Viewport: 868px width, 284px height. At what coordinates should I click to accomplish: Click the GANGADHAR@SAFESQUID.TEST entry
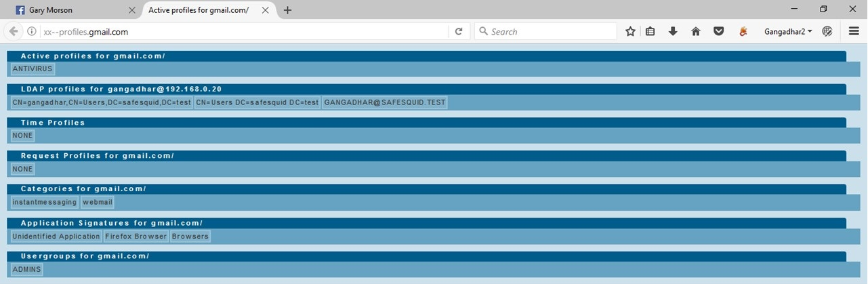385,102
